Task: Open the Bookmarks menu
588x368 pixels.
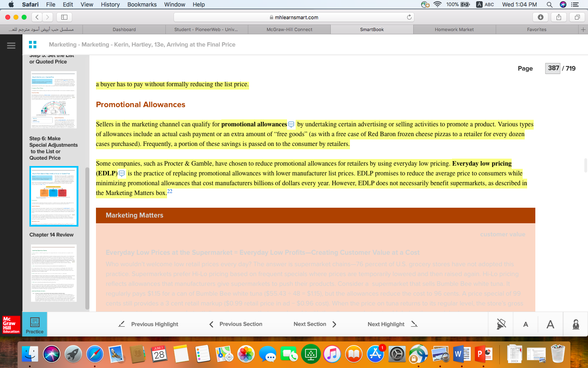Action: (142, 4)
